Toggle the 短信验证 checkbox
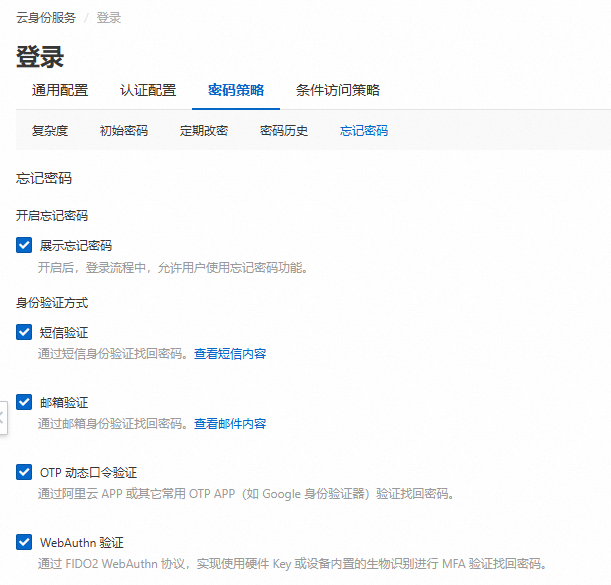 click(24, 332)
